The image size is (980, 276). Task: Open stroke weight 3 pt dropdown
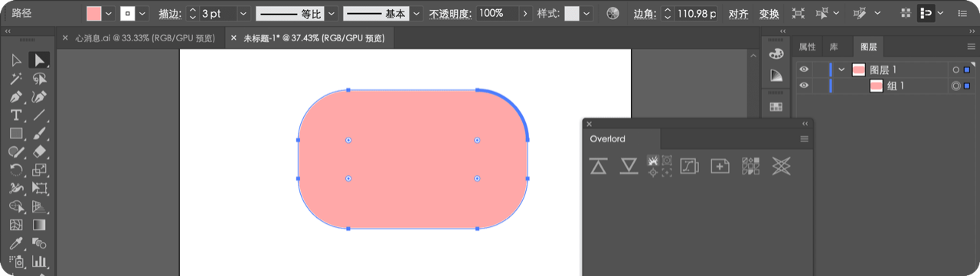click(243, 14)
